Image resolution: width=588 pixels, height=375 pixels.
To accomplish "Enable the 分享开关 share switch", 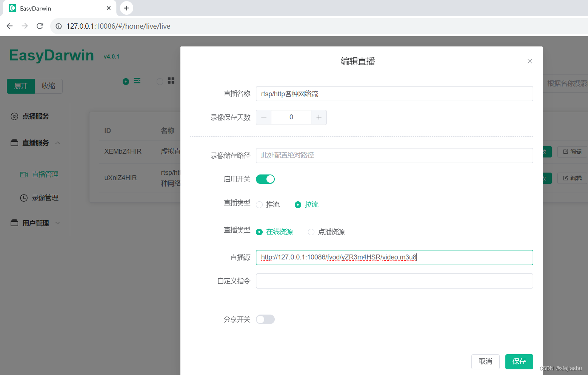I will (265, 319).
